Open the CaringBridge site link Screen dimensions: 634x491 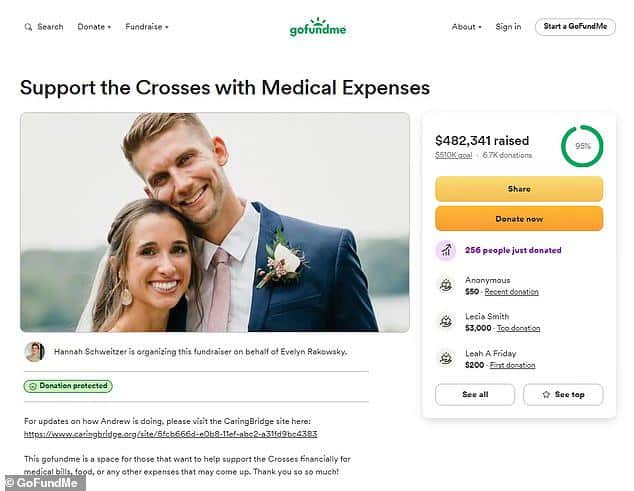tap(170, 434)
